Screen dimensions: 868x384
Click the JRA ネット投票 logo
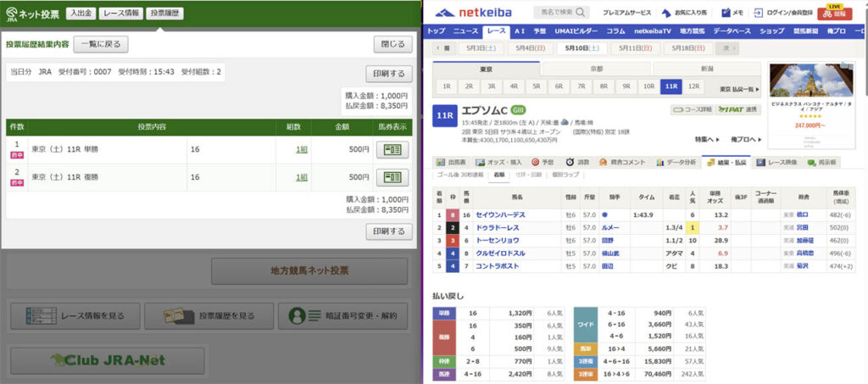[33, 14]
